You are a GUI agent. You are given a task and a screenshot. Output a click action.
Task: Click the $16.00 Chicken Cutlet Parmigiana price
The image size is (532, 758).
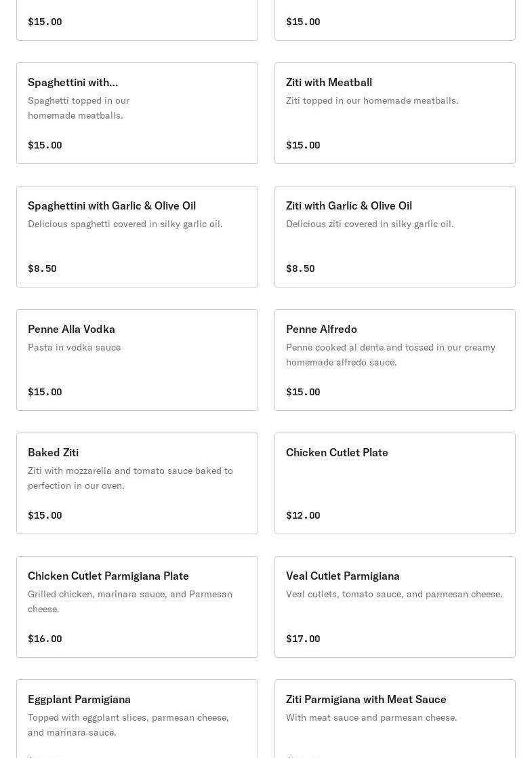coord(45,639)
